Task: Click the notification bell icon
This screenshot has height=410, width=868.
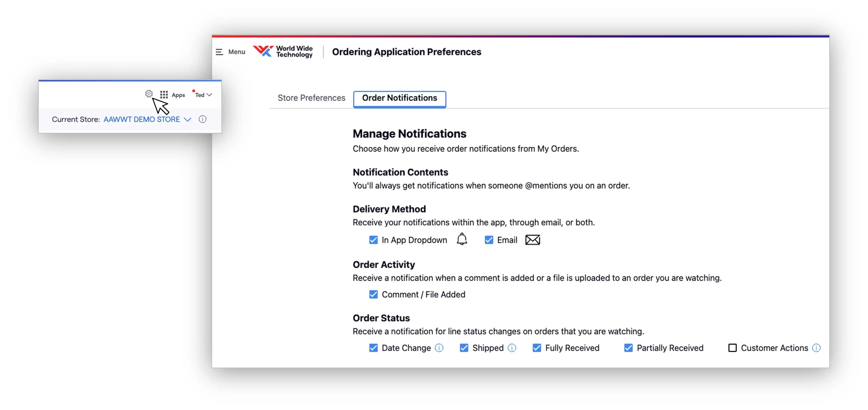Action: tap(462, 239)
